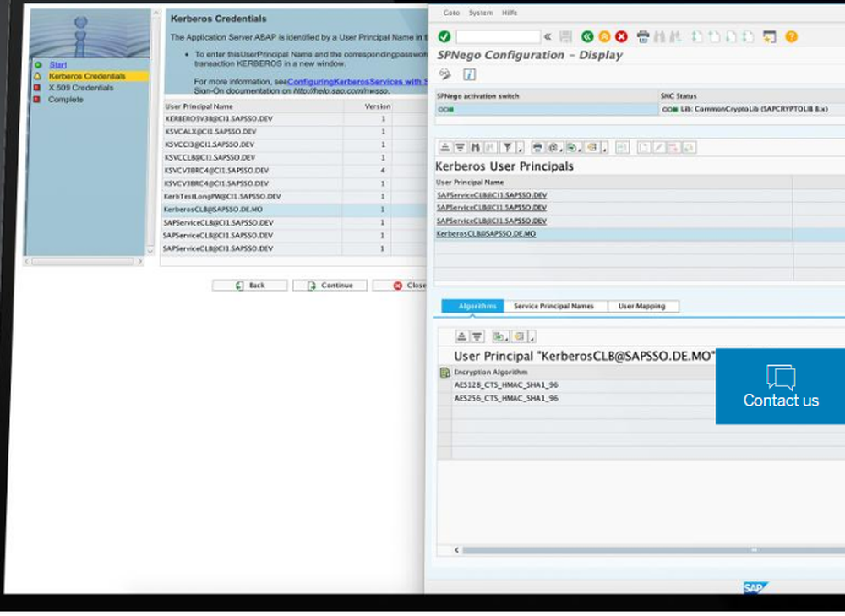Click the Find binoculars icon in top toolbar
The width and height of the screenshot is (845, 616).
point(659,36)
